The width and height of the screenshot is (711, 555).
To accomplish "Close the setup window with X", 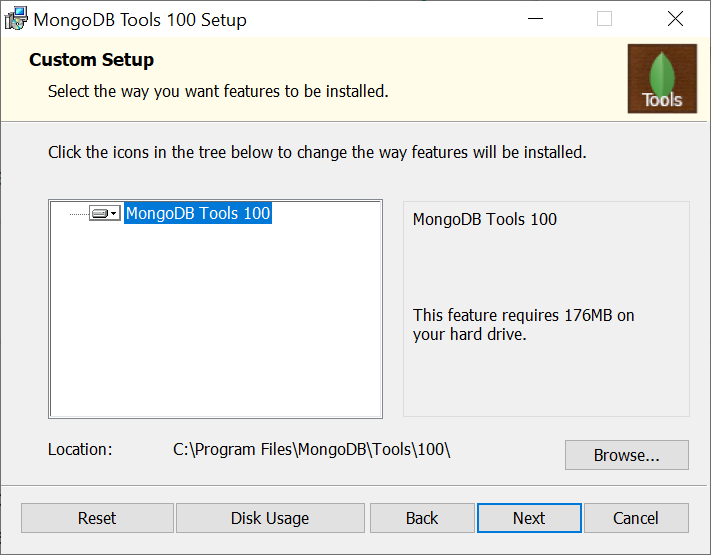I will point(675,19).
